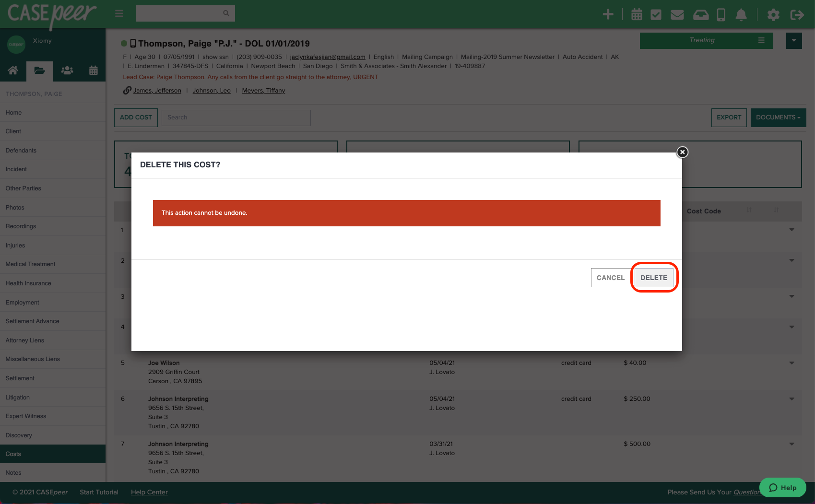Open the settings gear icon

(x=773, y=15)
